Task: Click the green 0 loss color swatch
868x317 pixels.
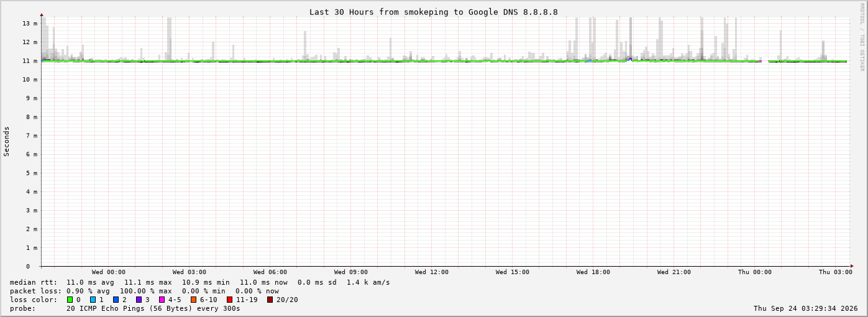Action: 70,300
